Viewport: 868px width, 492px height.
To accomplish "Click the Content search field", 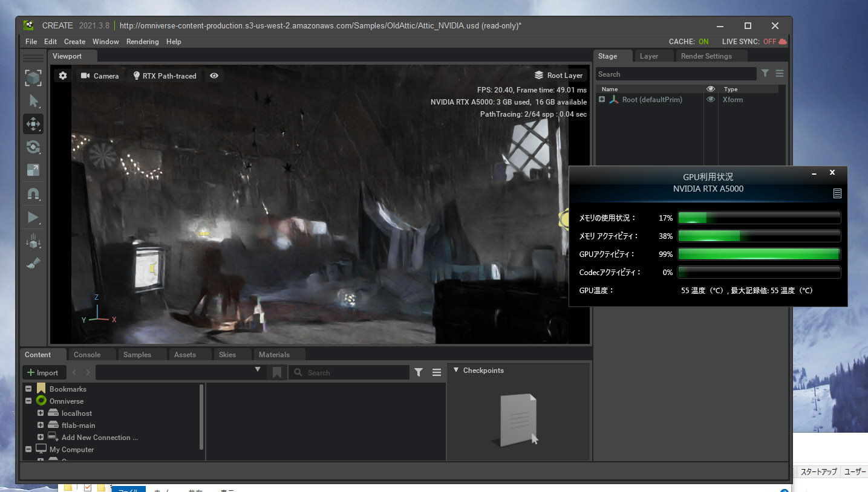I will [349, 372].
